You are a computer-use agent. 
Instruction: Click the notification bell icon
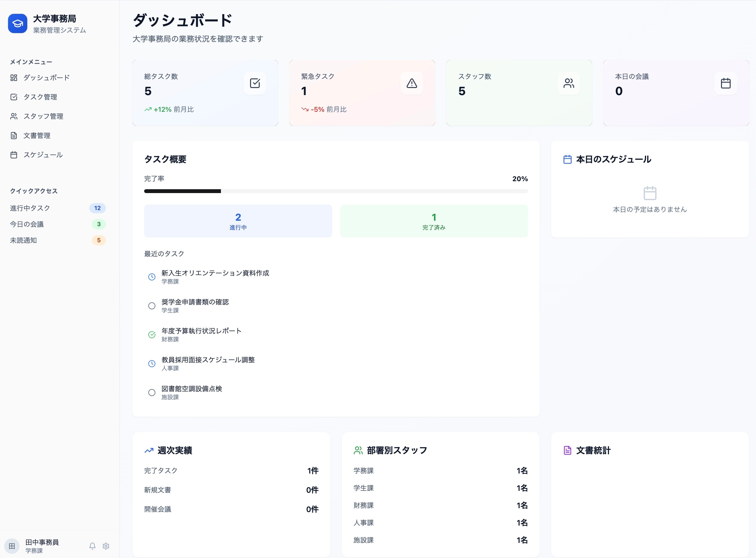(x=92, y=546)
